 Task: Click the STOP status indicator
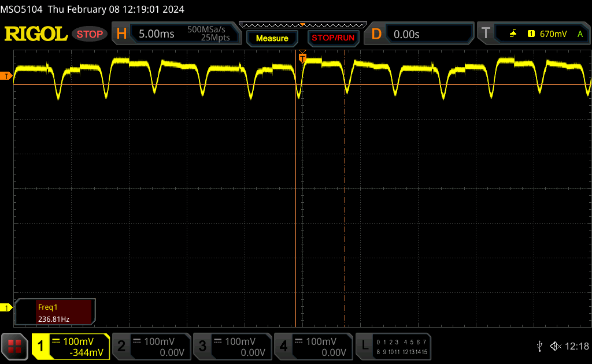90,34
